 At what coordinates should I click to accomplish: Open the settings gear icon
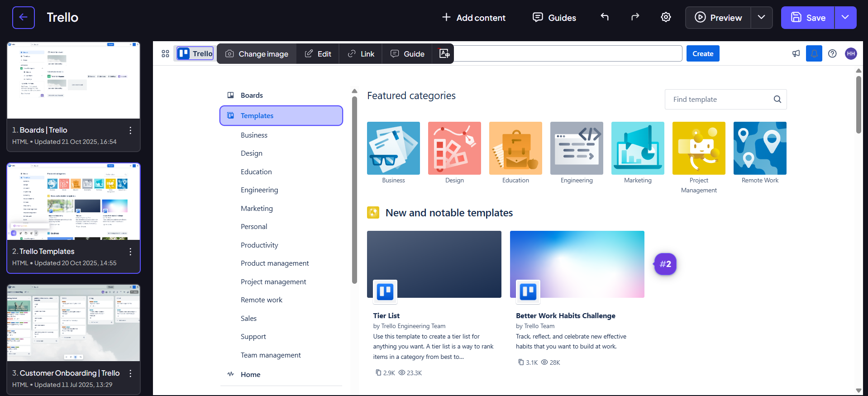pos(666,17)
